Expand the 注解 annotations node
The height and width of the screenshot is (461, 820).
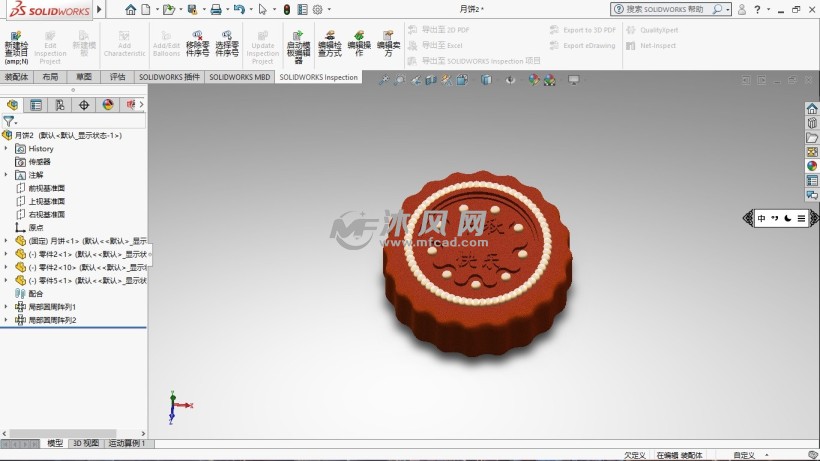point(6,175)
